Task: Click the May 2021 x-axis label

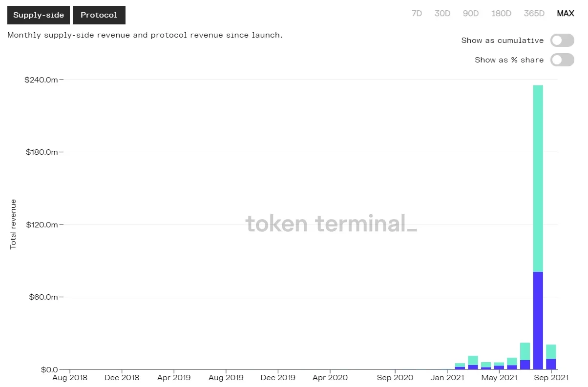Action: tap(499, 377)
